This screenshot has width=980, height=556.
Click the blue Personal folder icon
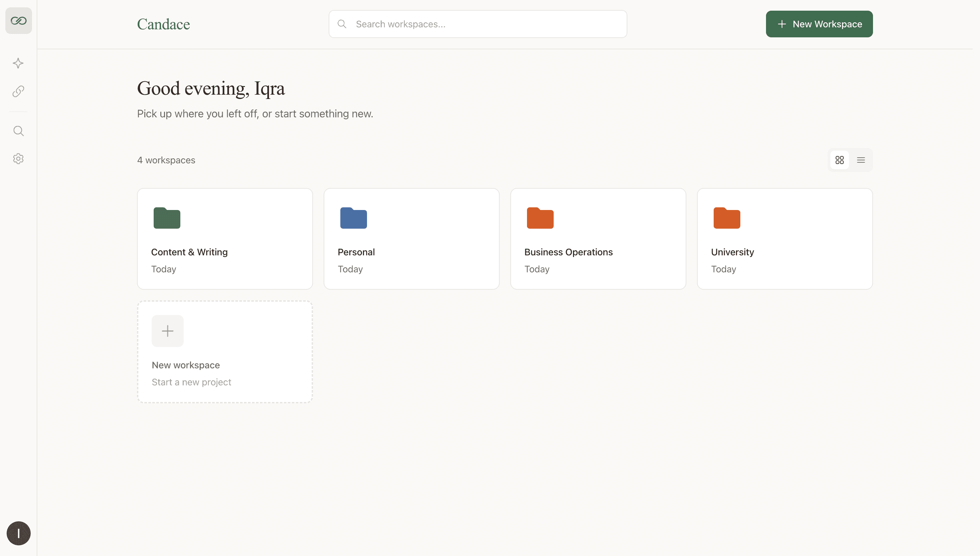pos(353,218)
